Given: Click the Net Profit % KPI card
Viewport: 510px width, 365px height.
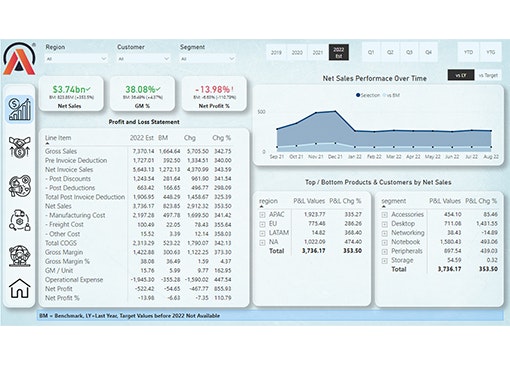Looking at the screenshot, I should point(214,94).
